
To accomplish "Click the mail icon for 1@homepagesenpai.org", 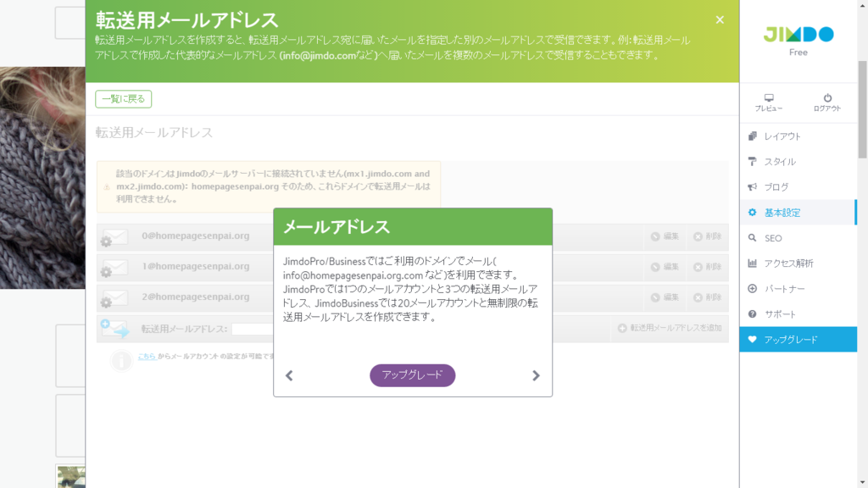I will coord(114,268).
